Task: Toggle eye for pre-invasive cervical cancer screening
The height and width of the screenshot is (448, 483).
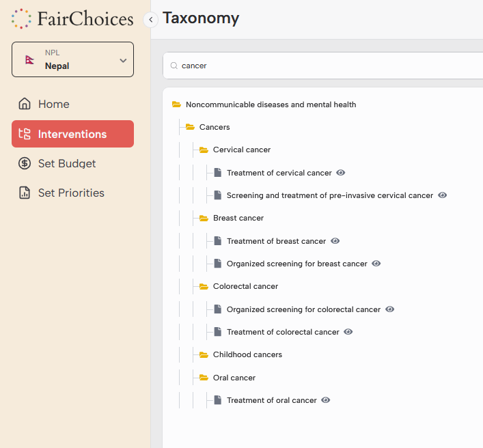Action: coord(442,195)
